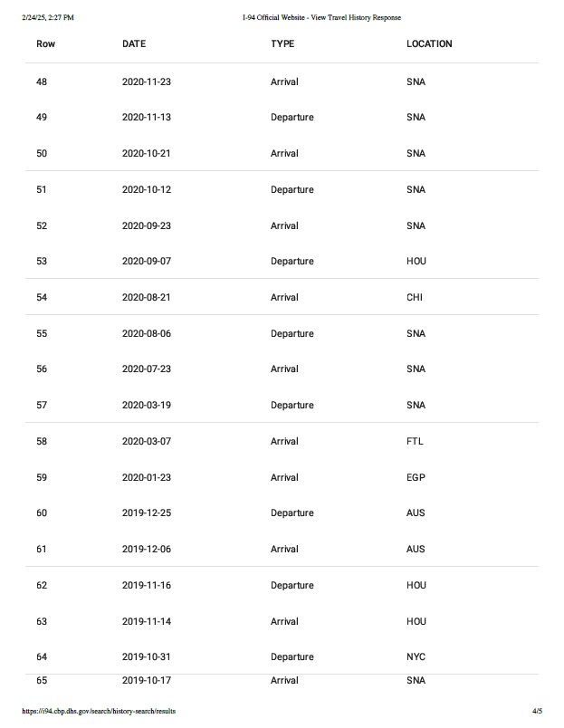Select row number 60
Screen dimensions: 564x728
tap(42, 513)
